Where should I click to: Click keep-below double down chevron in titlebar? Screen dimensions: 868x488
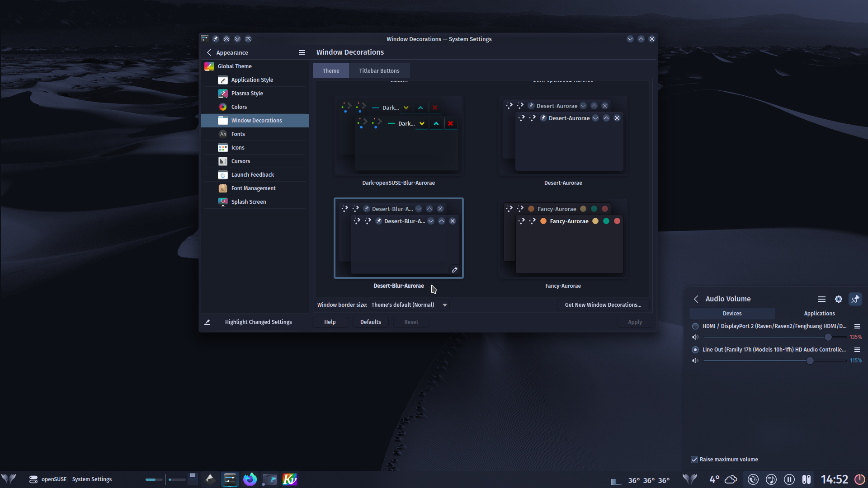(237, 39)
